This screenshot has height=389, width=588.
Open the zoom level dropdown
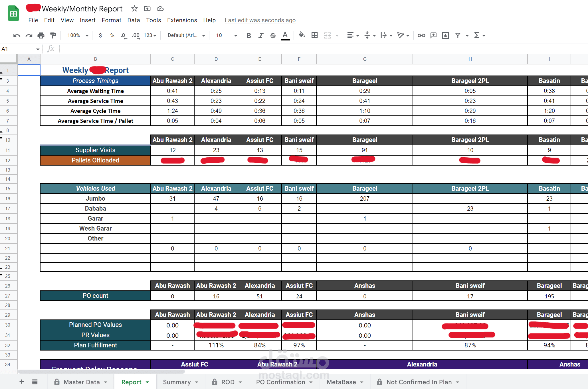click(76, 35)
